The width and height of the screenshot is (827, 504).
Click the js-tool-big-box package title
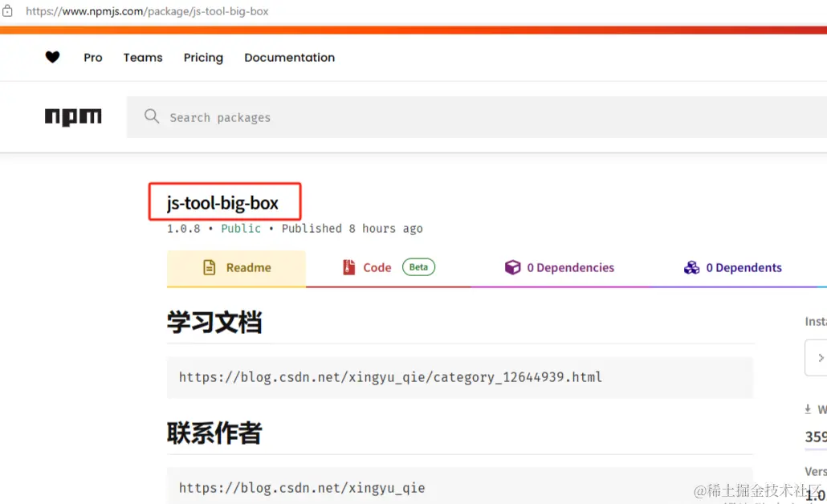(x=222, y=203)
